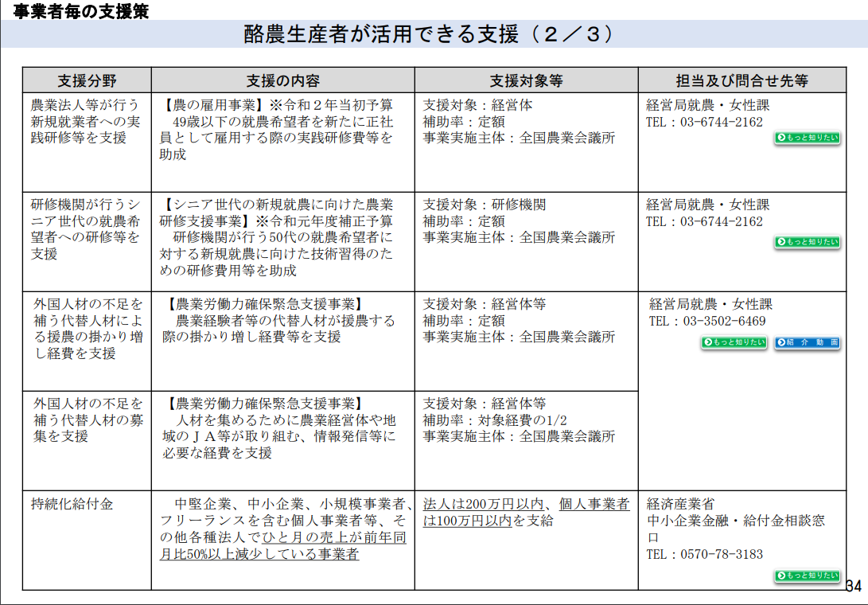Select 研修機関が行う50代の就農希望者に text
Screen dimensions: 868x605
[282, 238]
